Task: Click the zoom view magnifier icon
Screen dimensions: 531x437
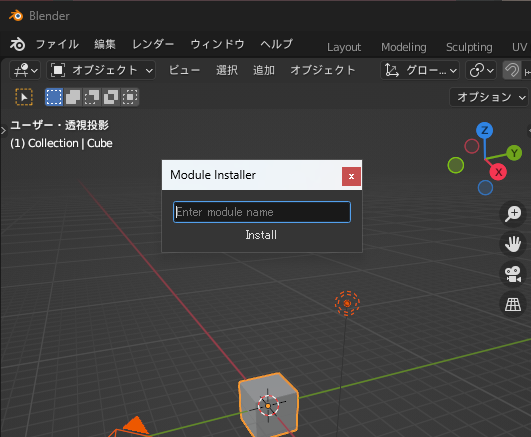Action: pyautogui.click(x=513, y=213)
